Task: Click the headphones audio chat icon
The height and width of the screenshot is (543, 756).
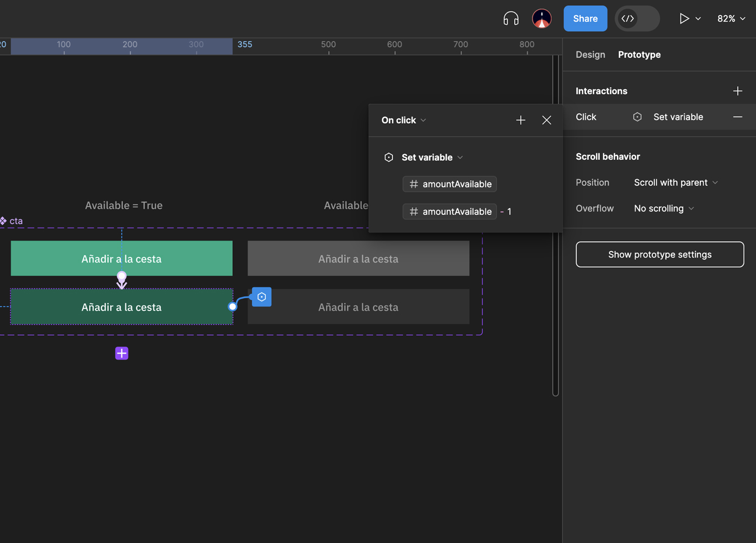Action: pos(510,18)
